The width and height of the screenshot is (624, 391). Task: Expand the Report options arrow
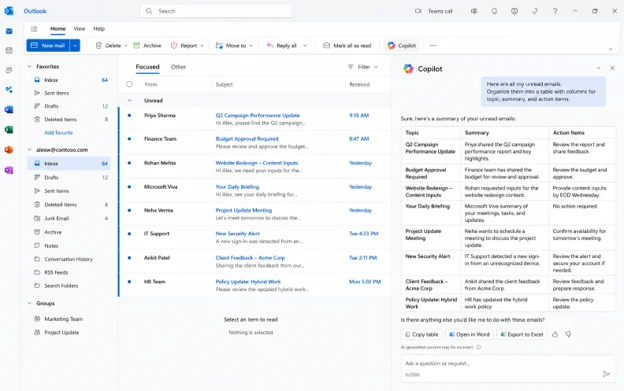[202, 46]
